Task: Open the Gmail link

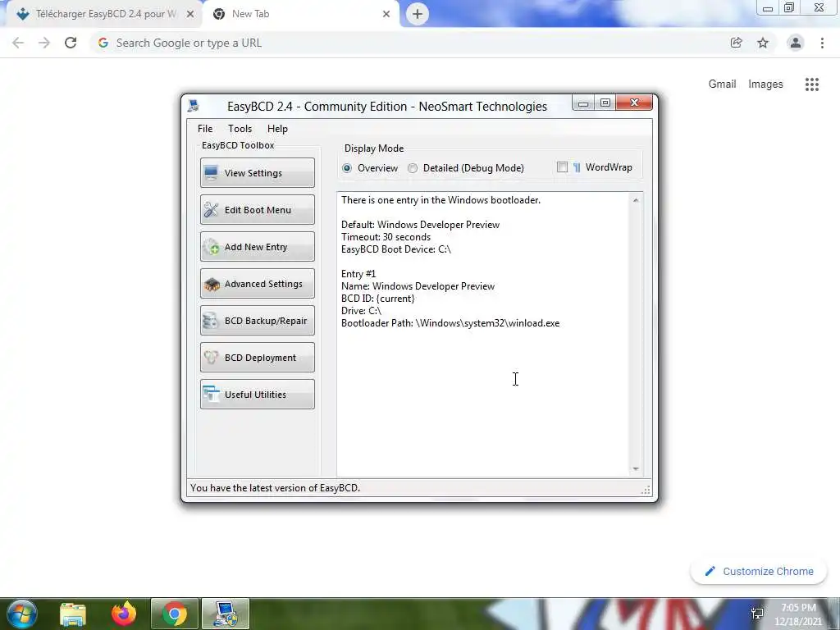Action: [x=722, y=84]
